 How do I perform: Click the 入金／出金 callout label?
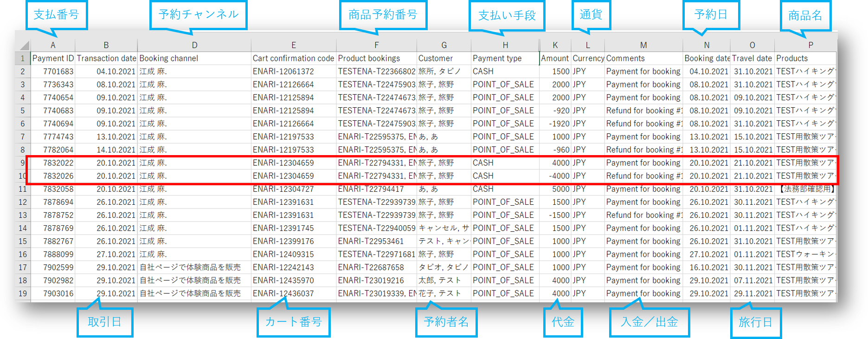[x=649, y=322]
